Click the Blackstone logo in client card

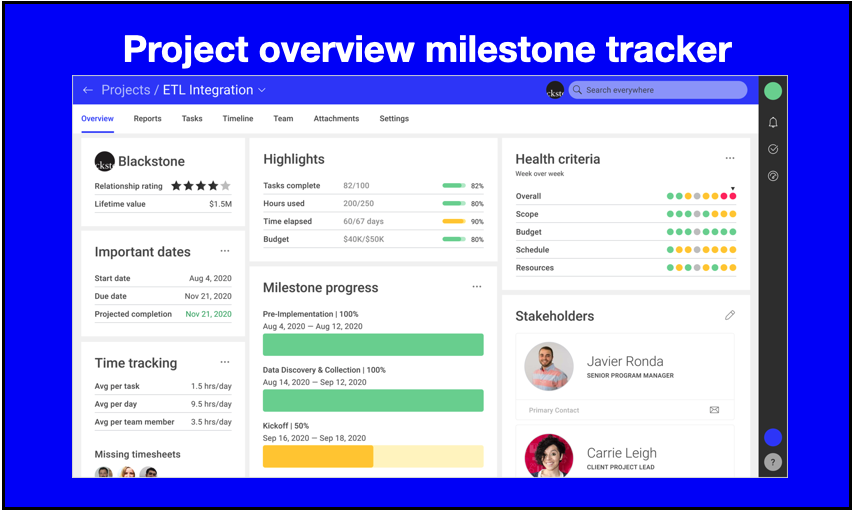105,161
